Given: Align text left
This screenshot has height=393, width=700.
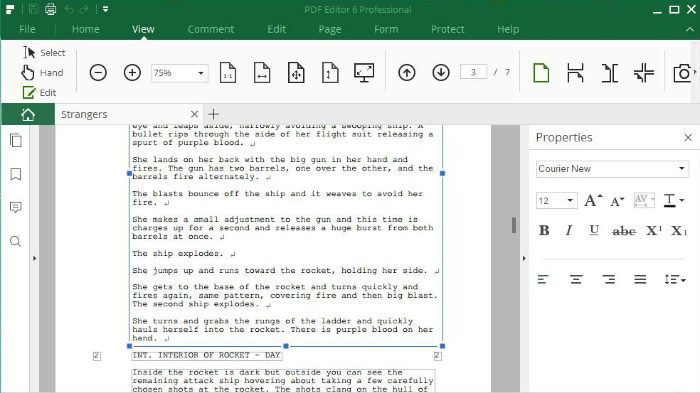Looking at the screenshot, I should [x=543, y=280].
